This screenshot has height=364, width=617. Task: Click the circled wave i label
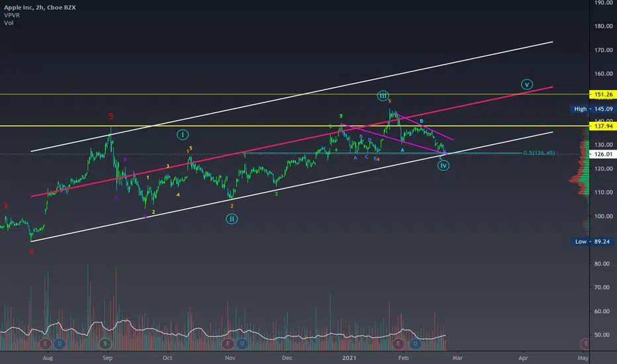tap(182, 135)
